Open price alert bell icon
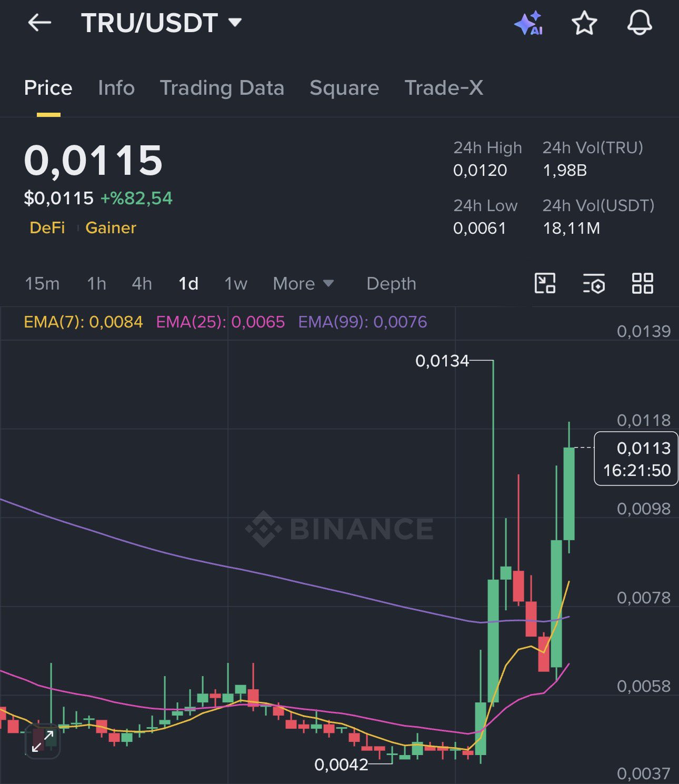The image size is (679, 784). (640, 23)
